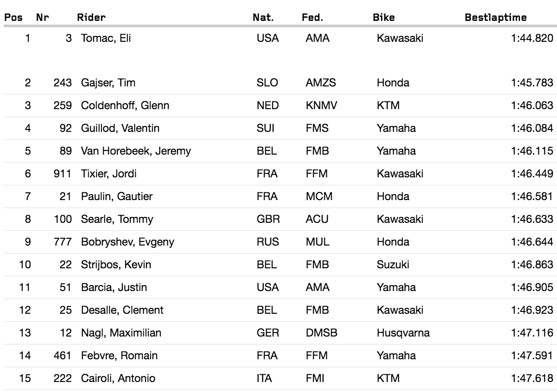Click Cairoli, Antonio in last row
The height and width of the screenshot is (392, 557).
tap(118, 378)
